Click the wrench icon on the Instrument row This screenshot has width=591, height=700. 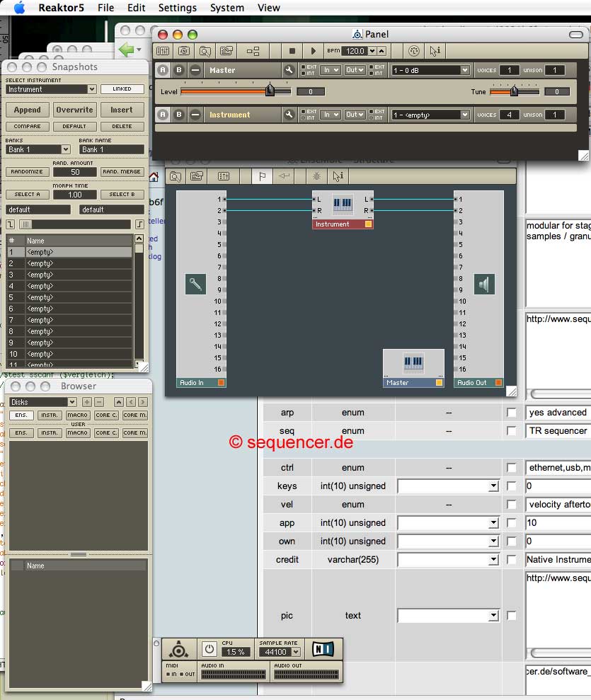[289, 115]
